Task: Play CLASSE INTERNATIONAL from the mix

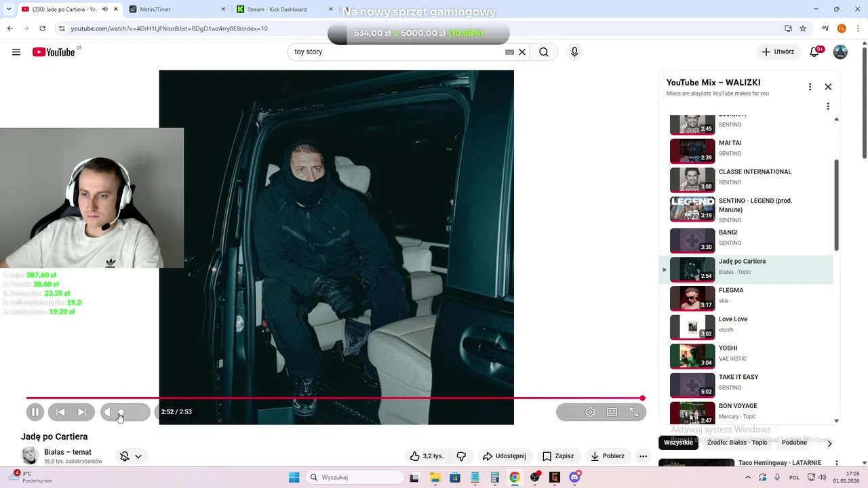Action: coord(746,180)
